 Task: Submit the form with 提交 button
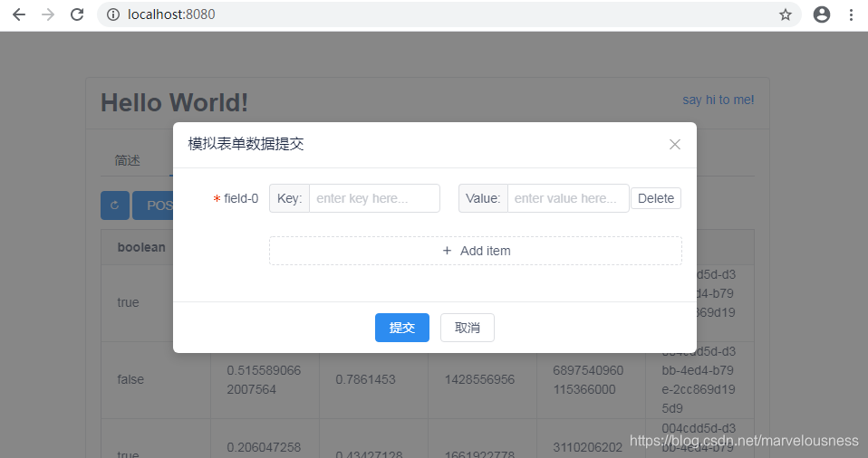click(x=402, y=328)
